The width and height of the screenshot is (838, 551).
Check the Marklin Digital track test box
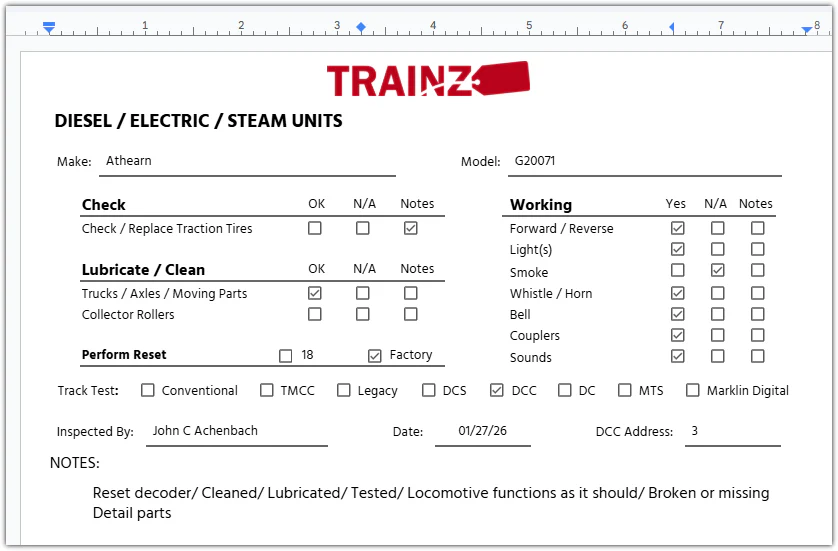pos(693,390)
